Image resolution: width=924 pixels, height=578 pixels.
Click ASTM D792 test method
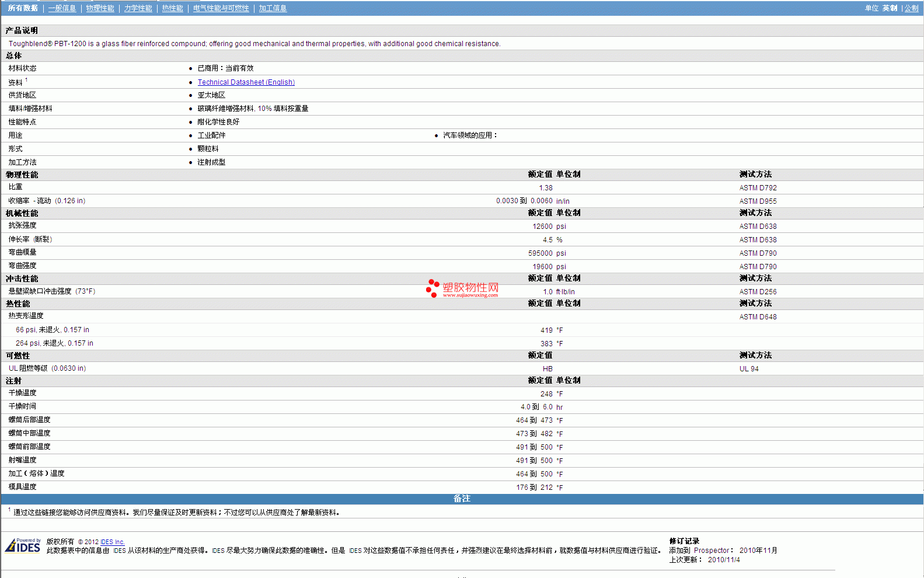[x=758, y=188]
